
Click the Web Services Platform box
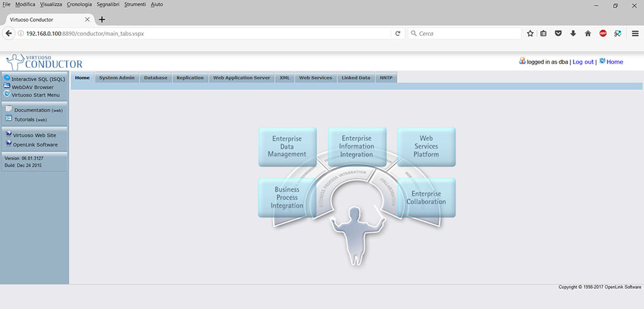tap(426, 147)
